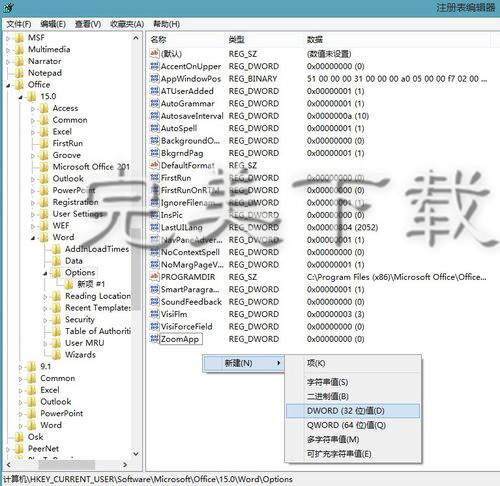Click the ZoomApp value icon
This screenshot has height=486, width=500.
[x=154, y=339]
